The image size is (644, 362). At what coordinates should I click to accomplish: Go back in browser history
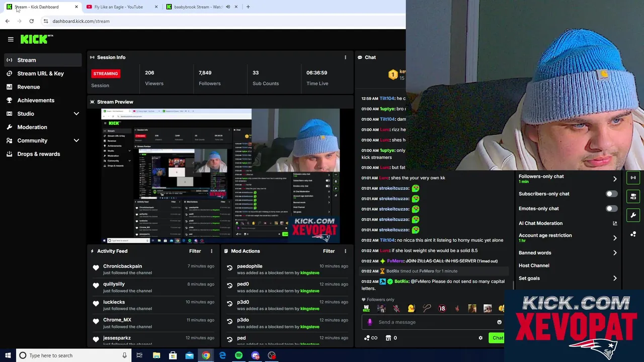tap(7, 21)
